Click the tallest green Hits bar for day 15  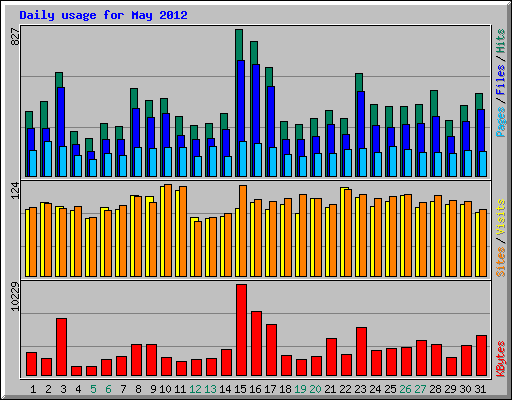click(x=239, y=45)
